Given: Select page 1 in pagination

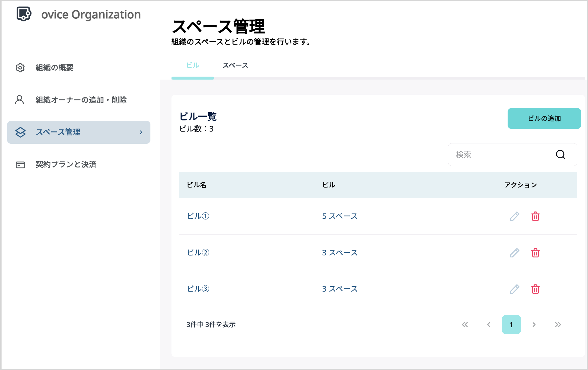Looking at the screenshot, I should 511,325.
